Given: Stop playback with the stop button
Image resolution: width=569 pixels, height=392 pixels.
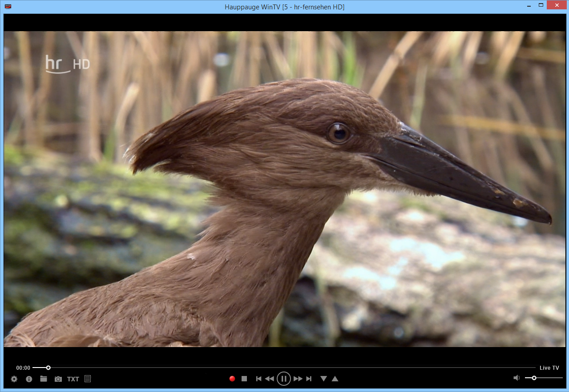Looking at the screenshot, I should pos(244,379).
